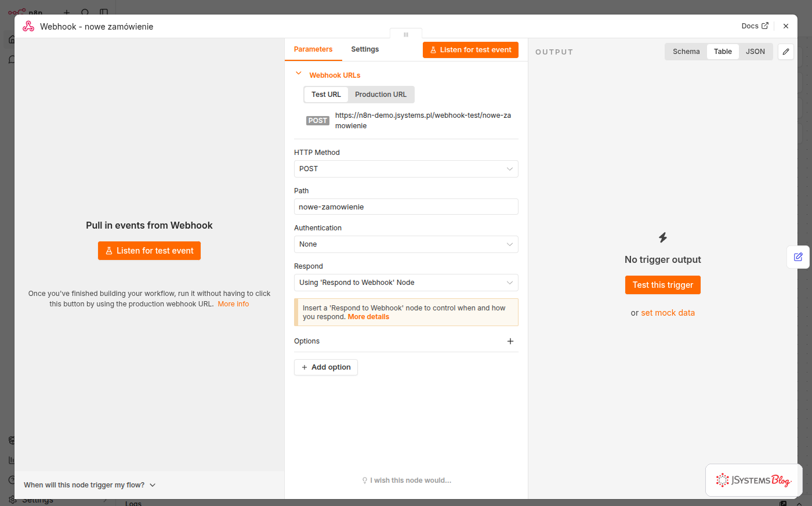This screenshot has height=506, width=812.
Task: Click the floating edit note icon
Action: point(798,256)
